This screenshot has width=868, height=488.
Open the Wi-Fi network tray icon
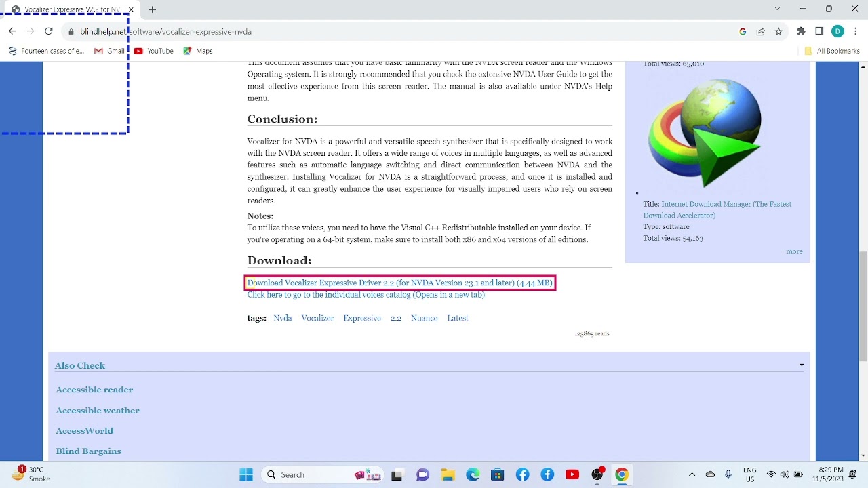(x=771, y=474)
